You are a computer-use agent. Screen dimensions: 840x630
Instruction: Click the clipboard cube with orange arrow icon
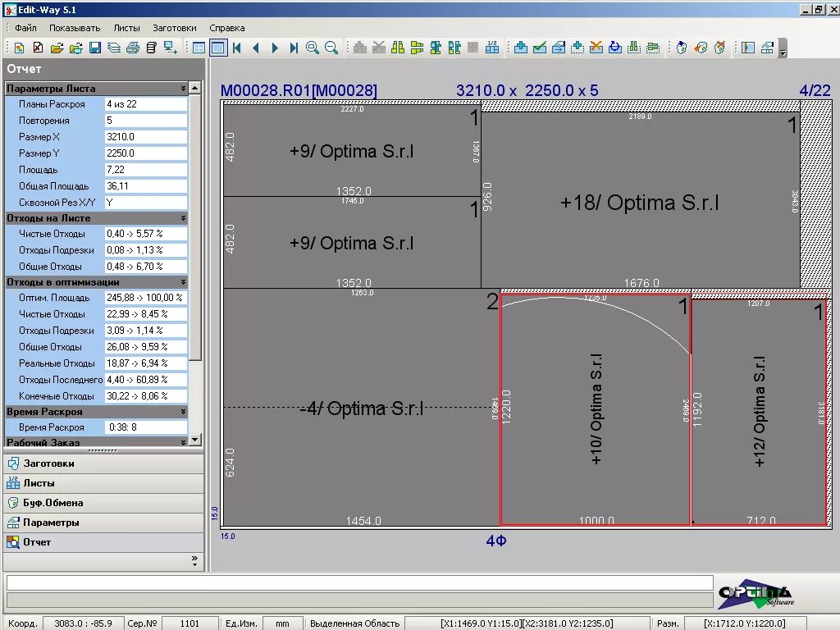point(701,48)
